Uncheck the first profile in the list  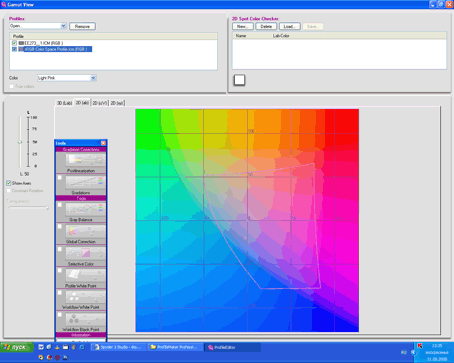coord(14,43)
